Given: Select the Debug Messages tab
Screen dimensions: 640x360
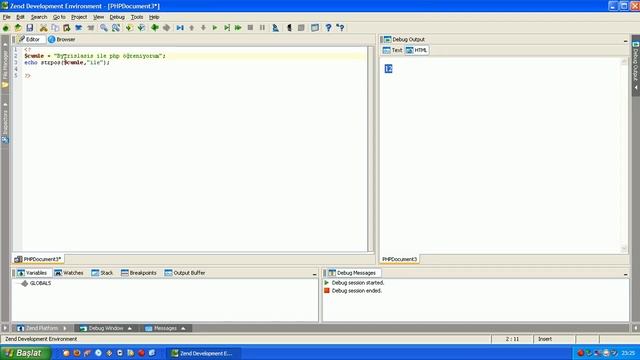Looking at the screenshot, I should tap(352, 273).
